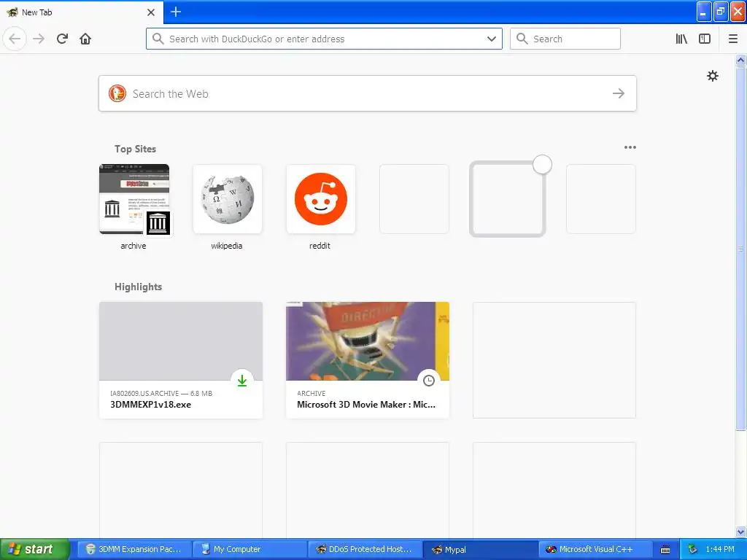
Task: Focus the Search the Web field
Action: click(368, 93)
